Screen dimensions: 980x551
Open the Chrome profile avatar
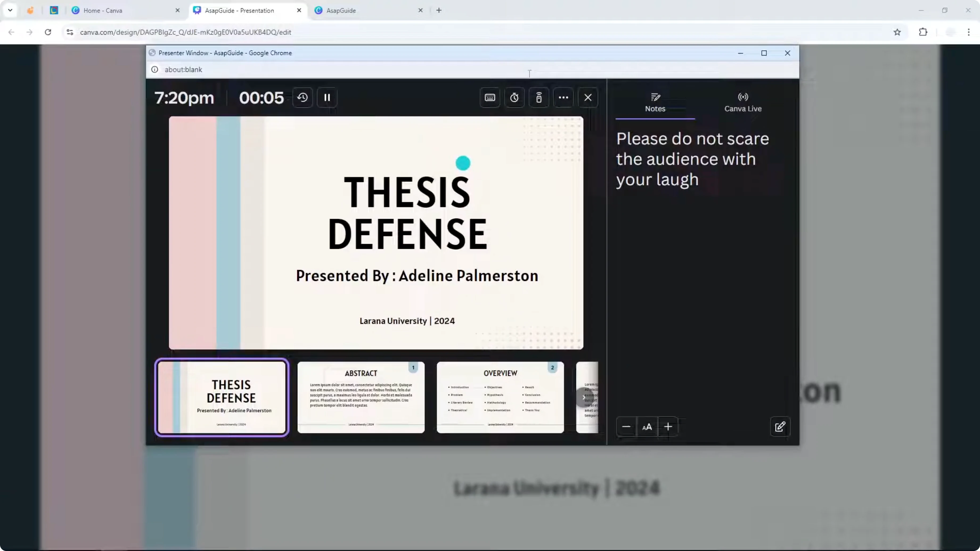(950, 32)
